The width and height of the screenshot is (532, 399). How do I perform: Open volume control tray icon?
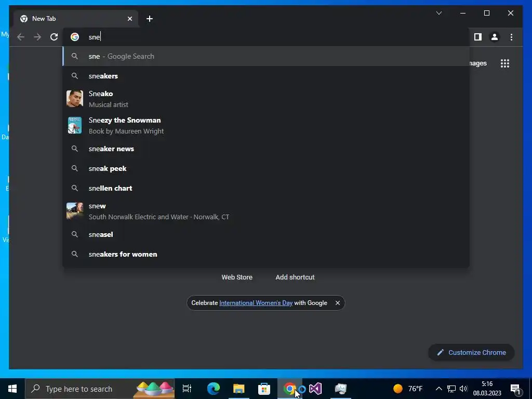[x=463, y=389]
